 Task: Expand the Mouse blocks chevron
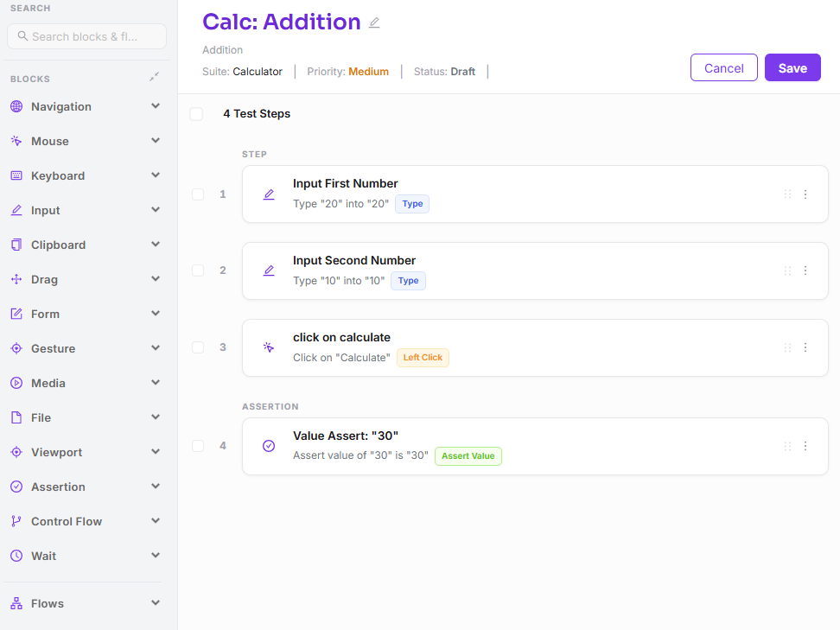[x=156, y=140]
